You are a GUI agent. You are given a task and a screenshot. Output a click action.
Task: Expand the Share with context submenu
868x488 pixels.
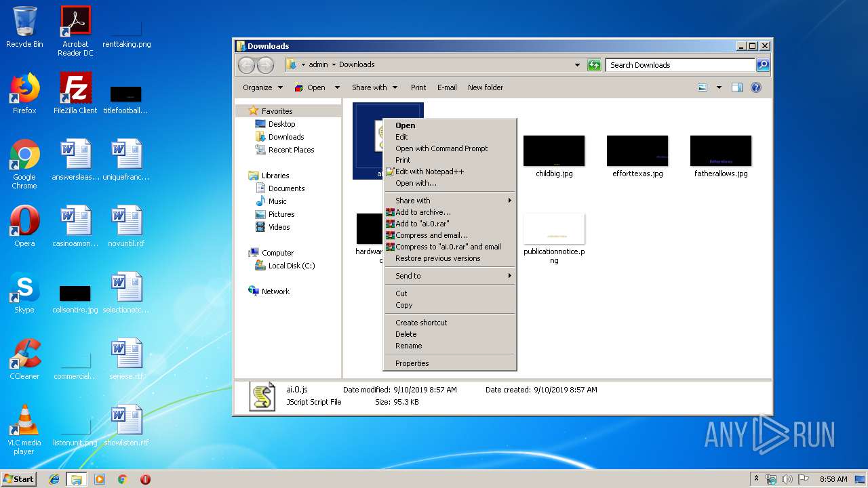pyautogui.click(x=450, y=201)
